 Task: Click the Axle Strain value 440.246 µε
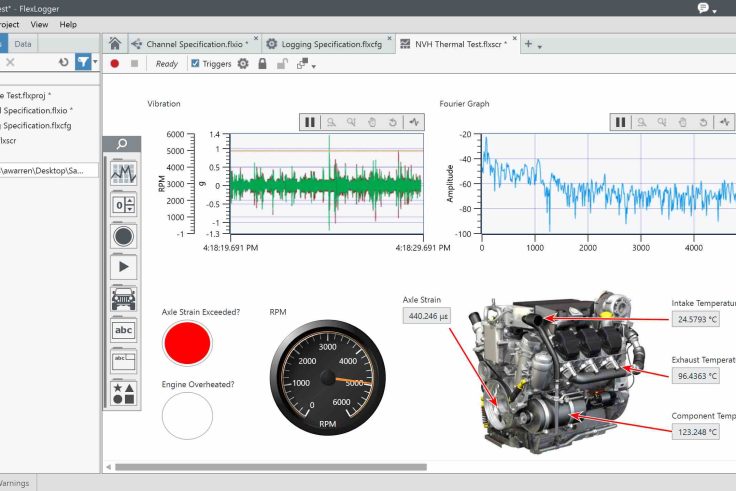(x=427, y=316)
